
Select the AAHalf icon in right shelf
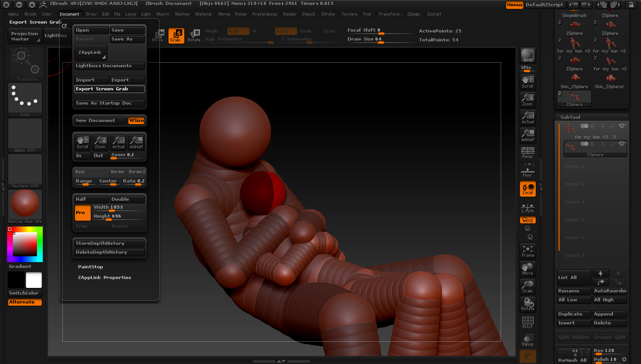point(527,135)
